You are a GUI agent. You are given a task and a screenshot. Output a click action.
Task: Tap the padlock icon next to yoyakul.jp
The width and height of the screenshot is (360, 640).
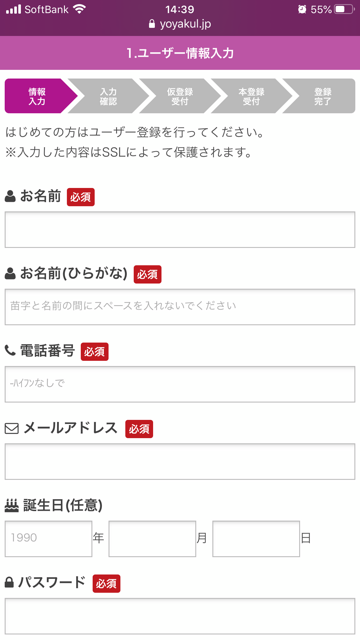coord(152,24)
